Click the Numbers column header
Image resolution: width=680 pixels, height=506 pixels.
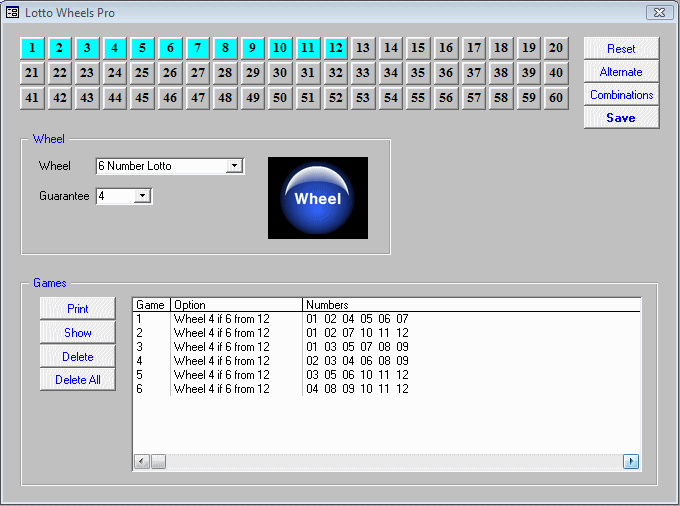pyautogui.click(x=471, y=305)
